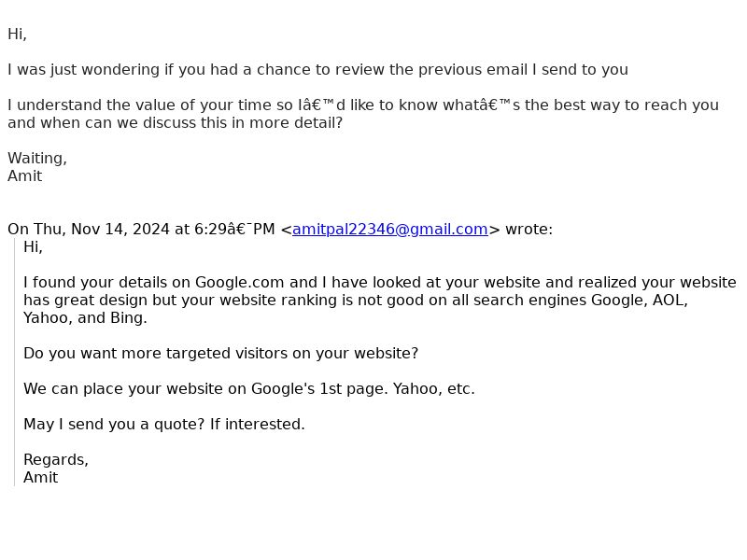Click the "Regards," closing text

[56, 459]
